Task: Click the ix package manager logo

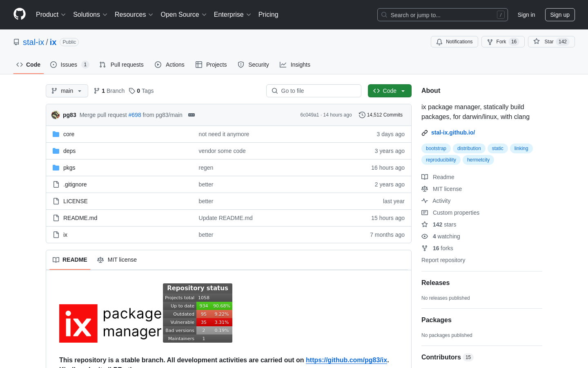Action: [x=111, y=323]
